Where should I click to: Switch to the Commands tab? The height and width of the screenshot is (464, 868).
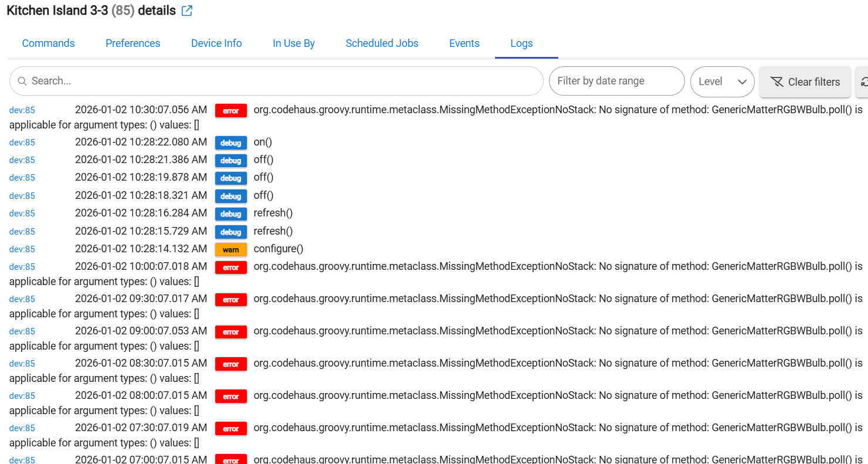point(48,43)
